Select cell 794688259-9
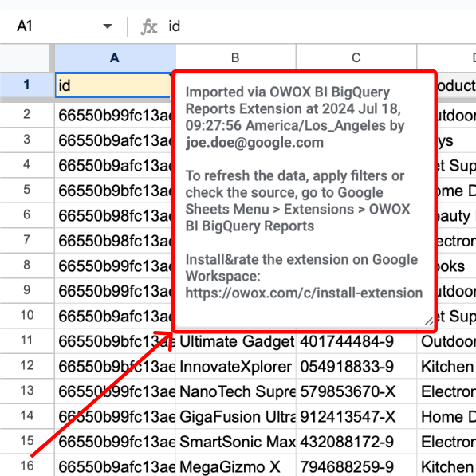This screenshot has width=476, height=476. 356,466
